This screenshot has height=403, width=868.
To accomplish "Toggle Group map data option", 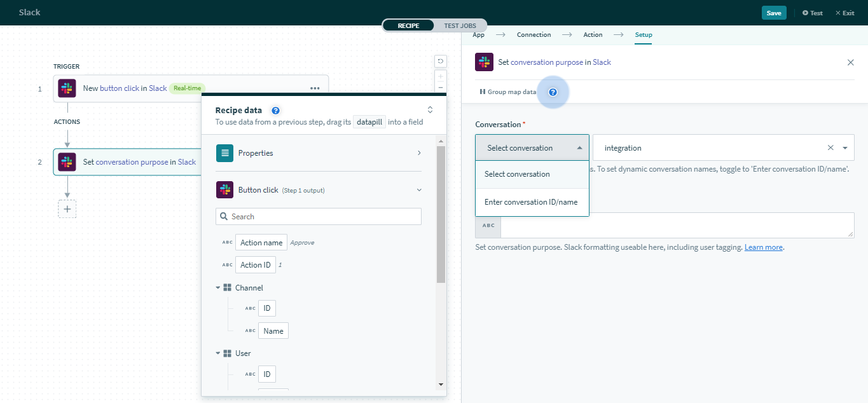I will (x=507, y=92).
